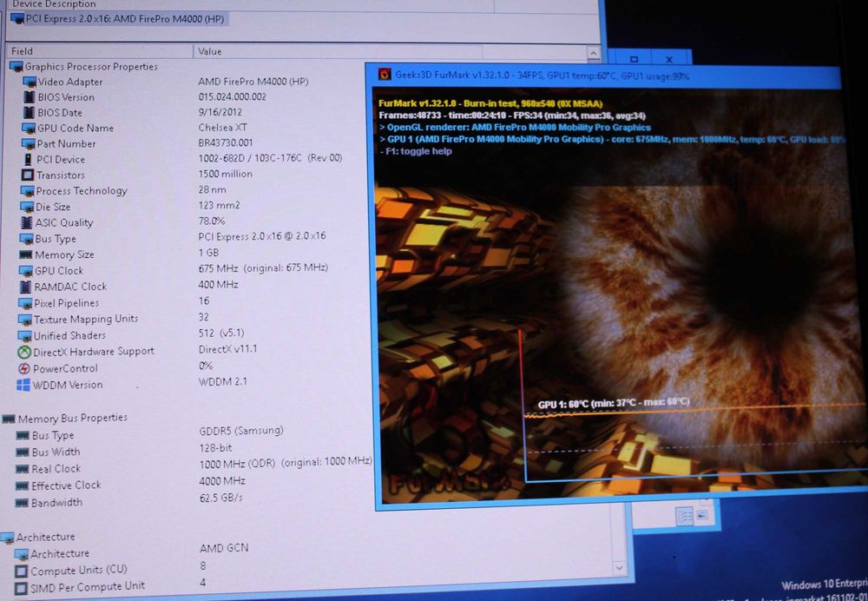868x601 pixels.
Task: Select the Texture Mapping Units row label
Action: [x=86, y=319]
